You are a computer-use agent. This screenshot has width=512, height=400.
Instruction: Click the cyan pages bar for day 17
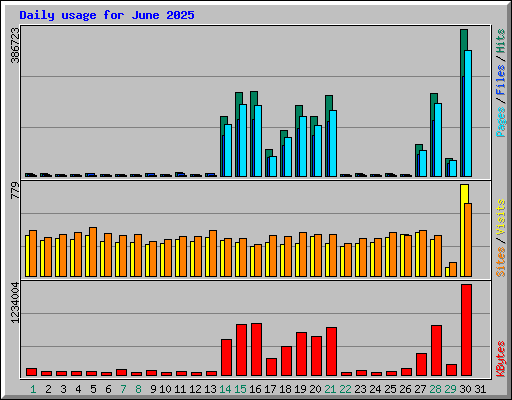click(x=273, y=166)
